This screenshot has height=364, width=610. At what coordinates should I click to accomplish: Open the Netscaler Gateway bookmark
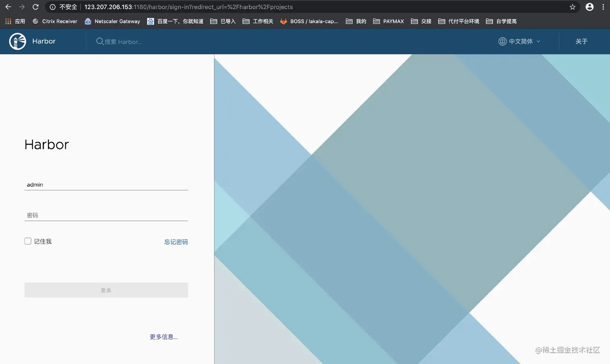[x=112, y=21]
